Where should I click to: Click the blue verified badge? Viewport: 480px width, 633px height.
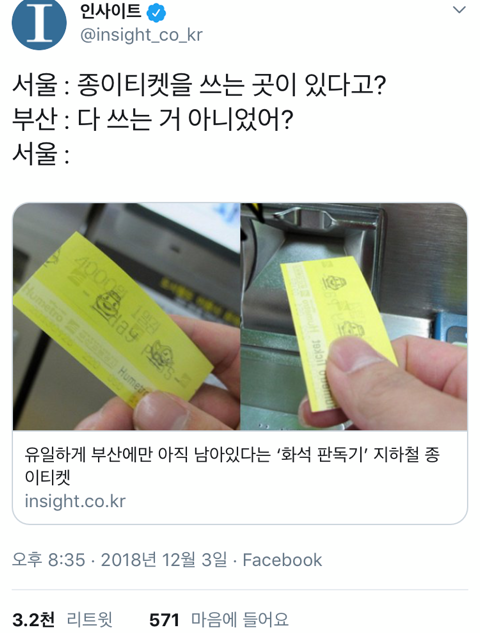pos(156,13)
